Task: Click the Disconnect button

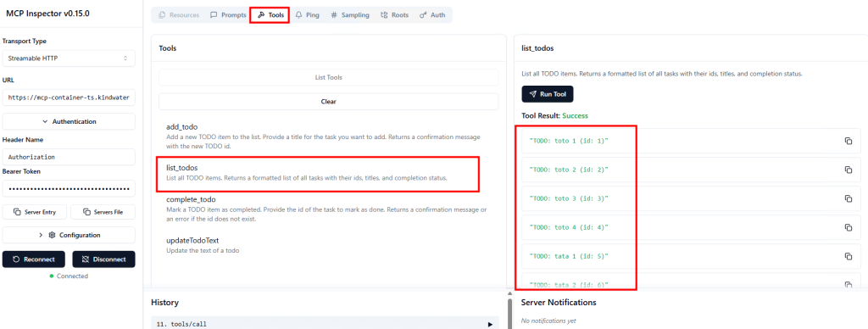Action: [103, 259]
